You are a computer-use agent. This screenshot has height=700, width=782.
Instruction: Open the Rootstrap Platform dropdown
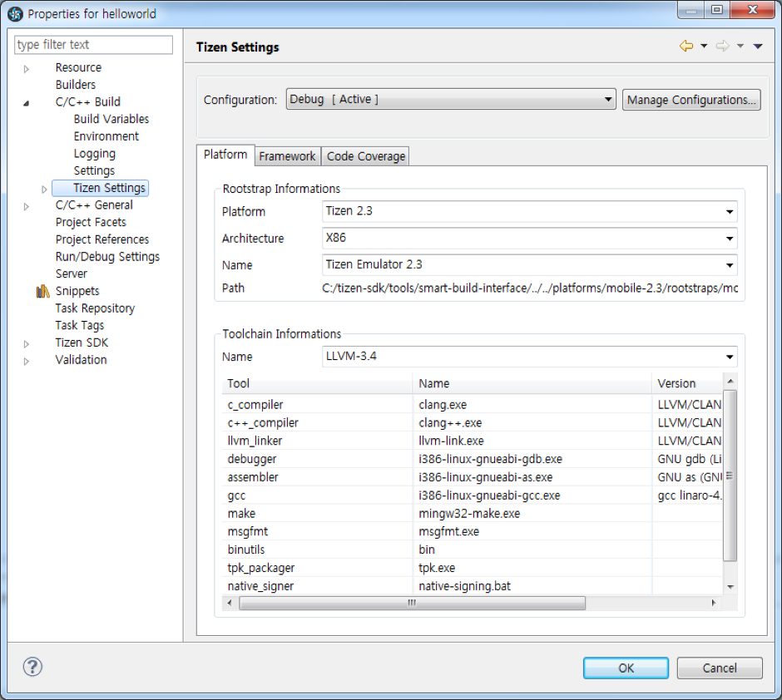click(530, 211)
